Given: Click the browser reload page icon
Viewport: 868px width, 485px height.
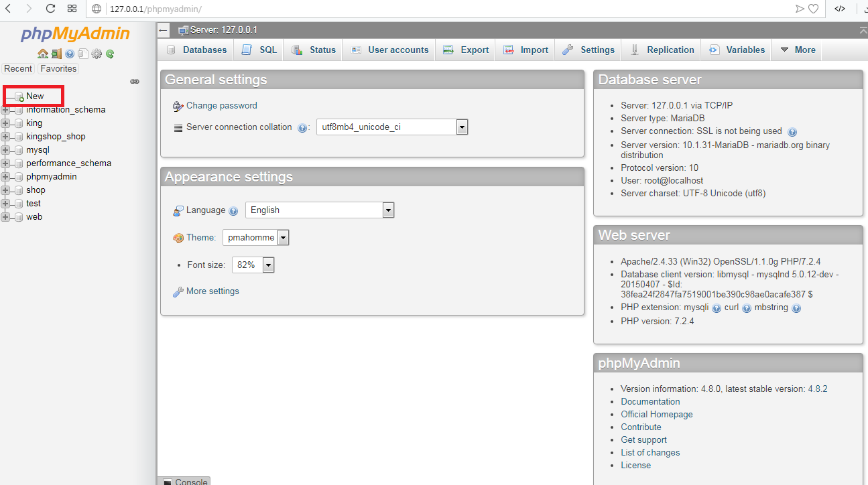Looking at the screenshot, I should pos(50,9).
